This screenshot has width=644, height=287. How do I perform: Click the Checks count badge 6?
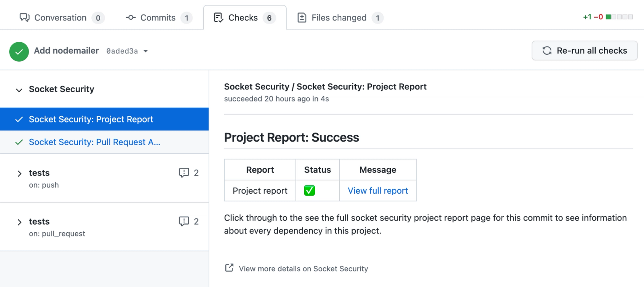(x=269, y=18)
